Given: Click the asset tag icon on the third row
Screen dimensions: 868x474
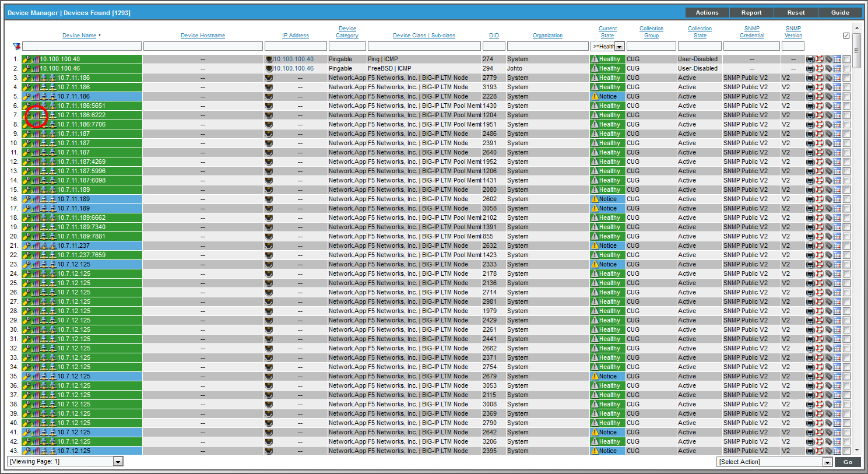Looking at the screenshot, I should point(828,78).
